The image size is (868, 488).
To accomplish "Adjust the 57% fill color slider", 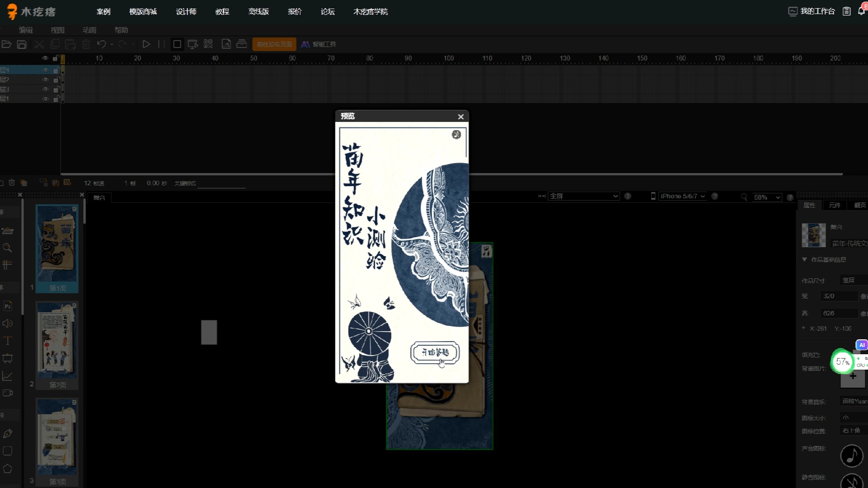I will (843, 361).
